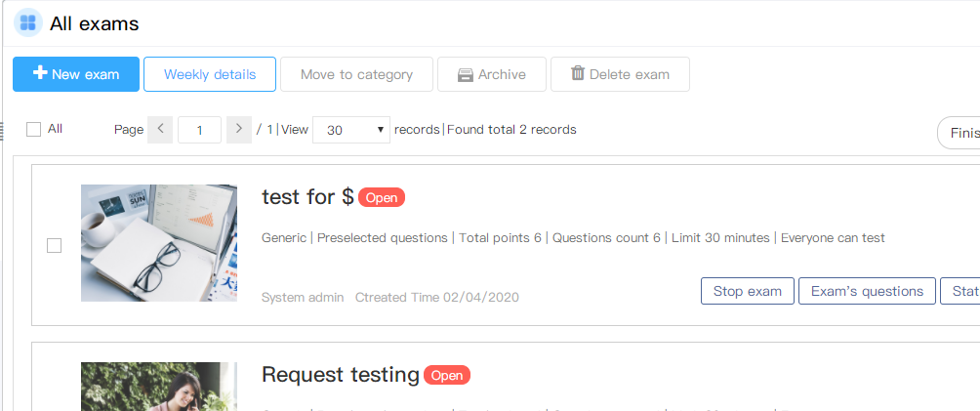The height and width of the screenshot is (411, 980).
Task: Expand the partially visible Finis filter dropdown
Action: [x=960, y=133]
